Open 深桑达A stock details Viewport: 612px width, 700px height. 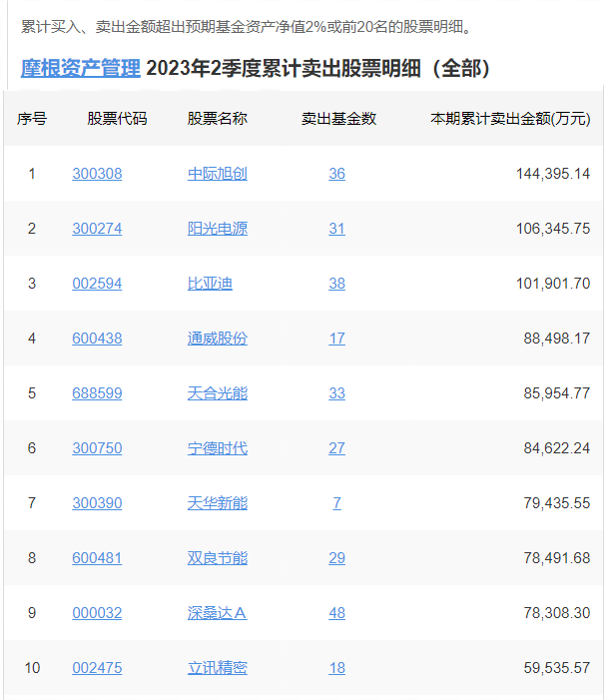(x=217, y=613)
